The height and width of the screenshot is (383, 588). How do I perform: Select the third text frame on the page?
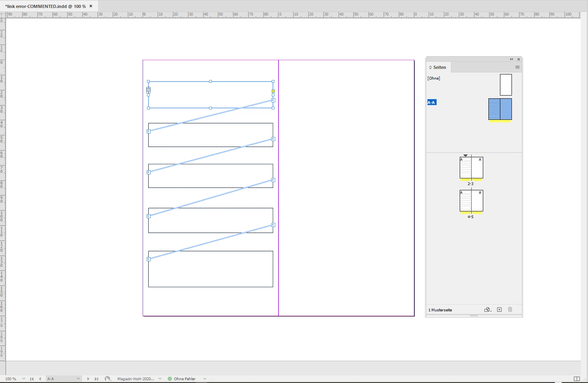point(211,176)
